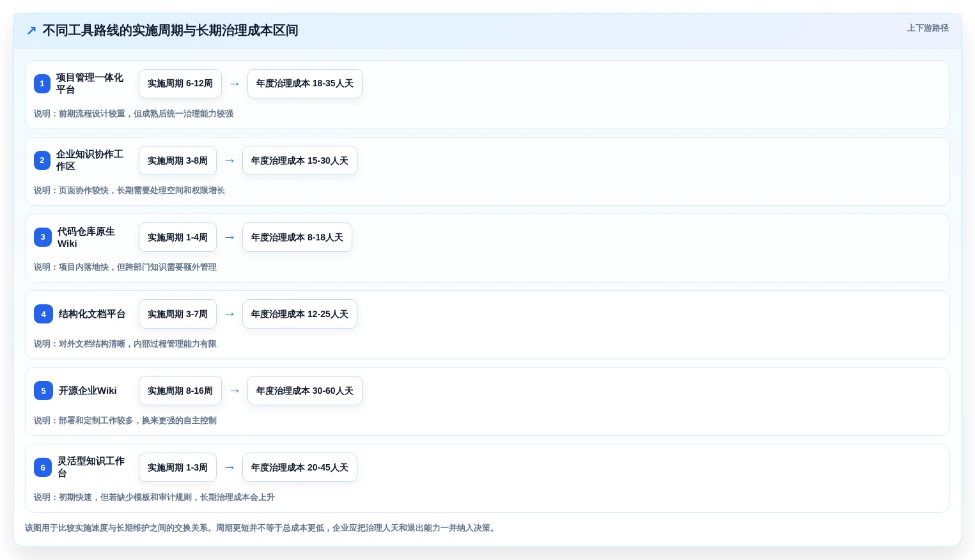
Task: Click the arrow after 实施周期 8-16周
Action: [235, 391]
